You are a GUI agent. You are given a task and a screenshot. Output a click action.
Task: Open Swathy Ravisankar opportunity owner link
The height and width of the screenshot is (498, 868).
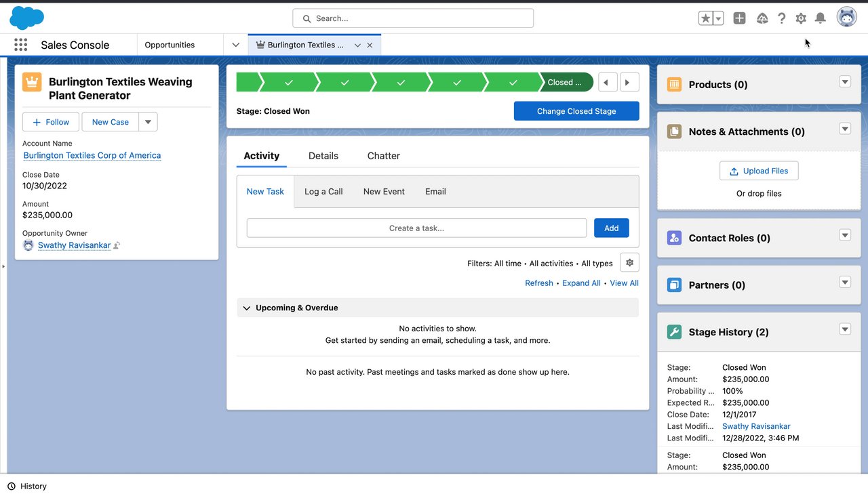74,245
